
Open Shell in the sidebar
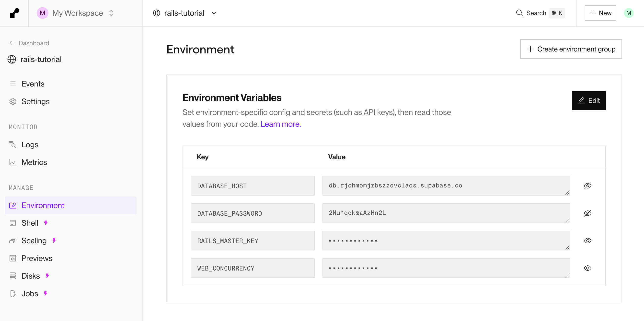coord(30,223)
